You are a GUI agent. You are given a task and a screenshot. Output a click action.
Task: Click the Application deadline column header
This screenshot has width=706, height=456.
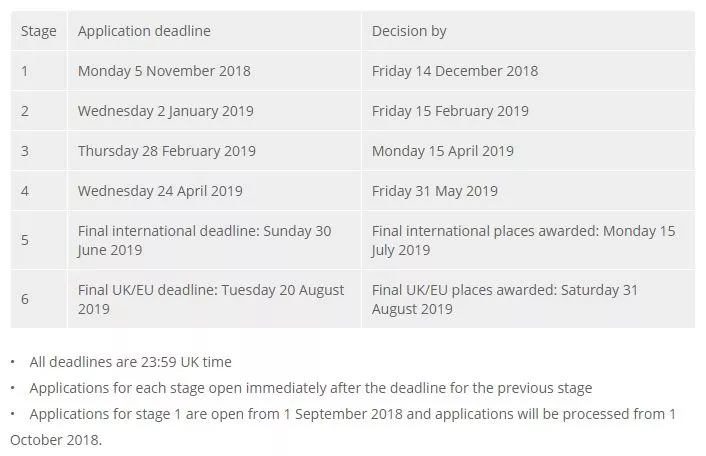coord(144,31)
